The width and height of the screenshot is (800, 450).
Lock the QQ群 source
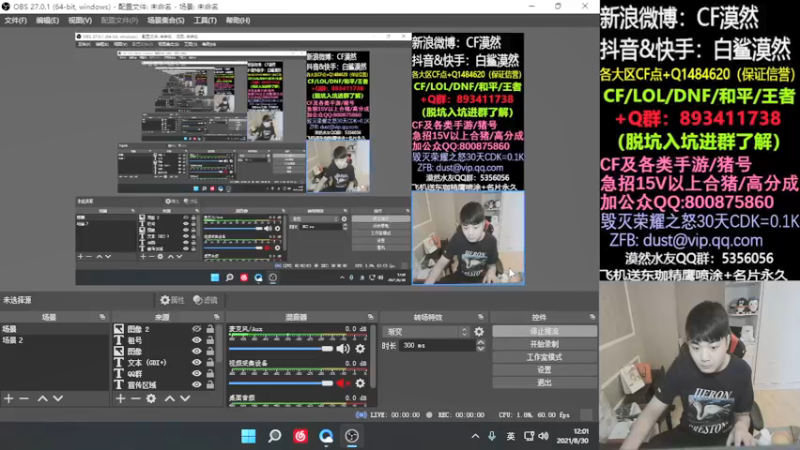click(x=210, y=373)
